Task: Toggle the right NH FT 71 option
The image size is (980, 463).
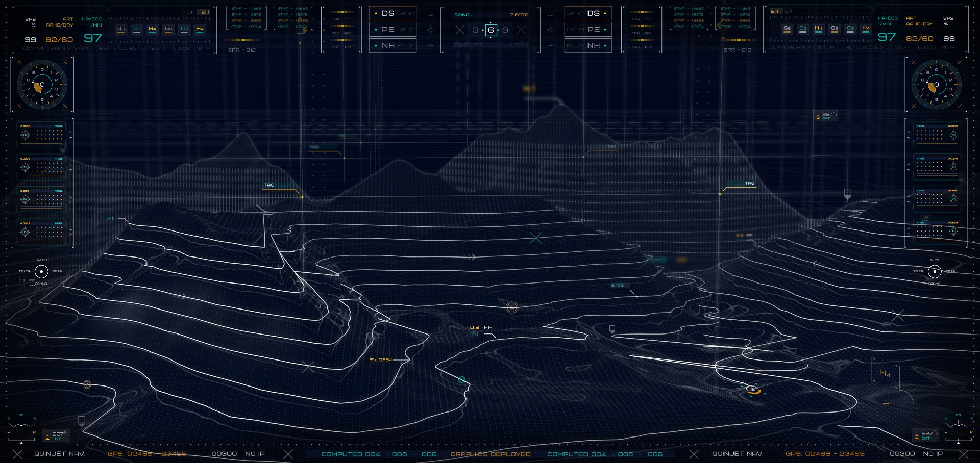Action: (587, 45)
